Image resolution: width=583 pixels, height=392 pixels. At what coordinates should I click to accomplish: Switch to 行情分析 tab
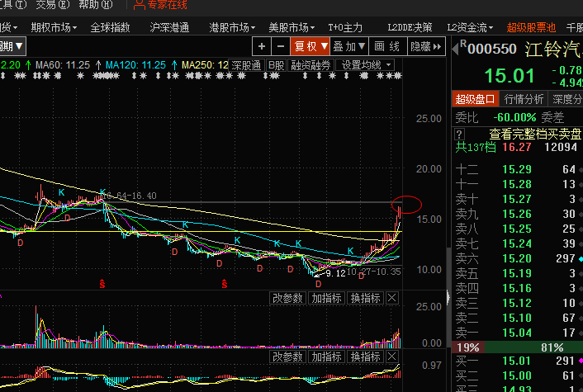[x=524, y=99]
